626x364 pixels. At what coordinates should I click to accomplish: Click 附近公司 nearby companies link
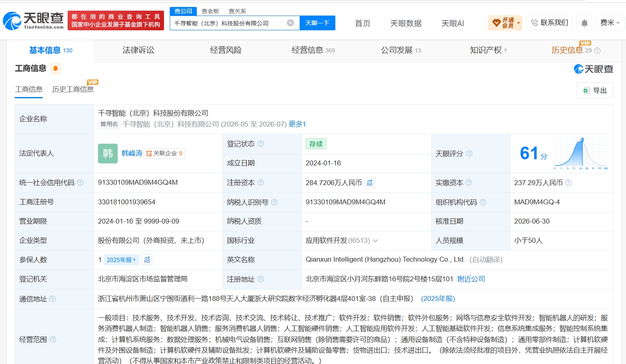471,279
